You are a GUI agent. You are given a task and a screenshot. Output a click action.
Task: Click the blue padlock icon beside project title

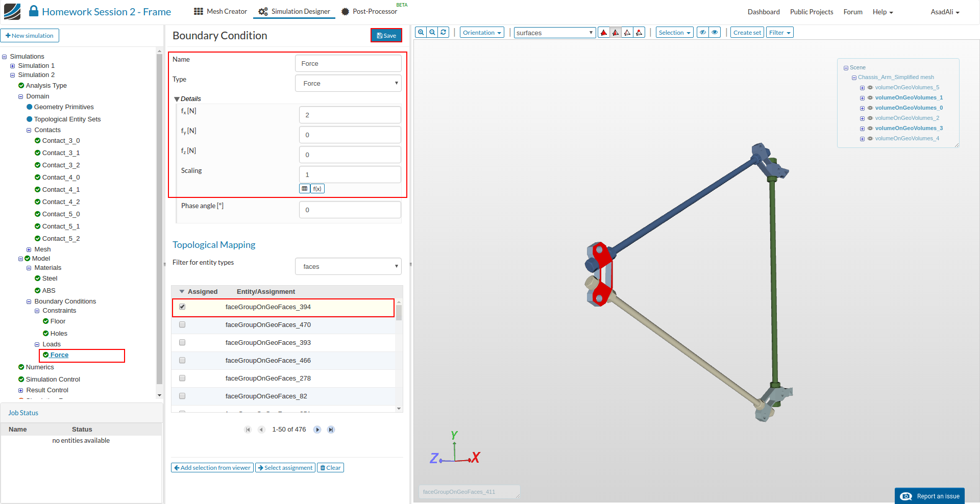coord(34,11)
